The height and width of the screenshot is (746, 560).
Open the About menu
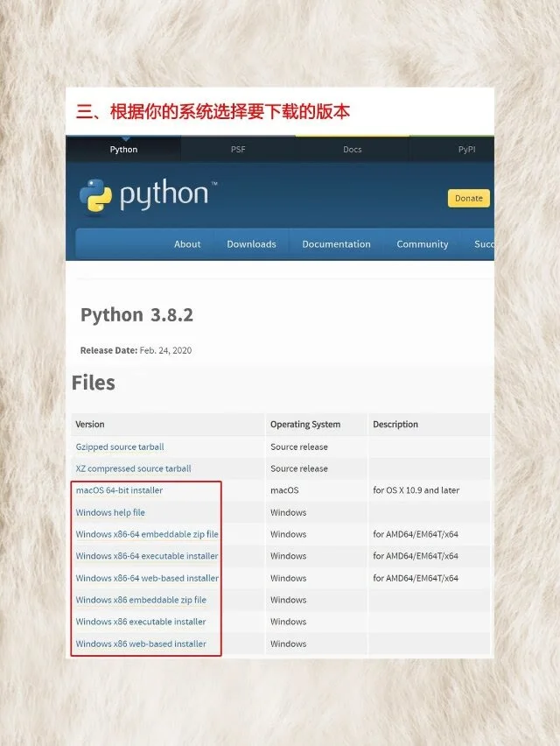187,244
